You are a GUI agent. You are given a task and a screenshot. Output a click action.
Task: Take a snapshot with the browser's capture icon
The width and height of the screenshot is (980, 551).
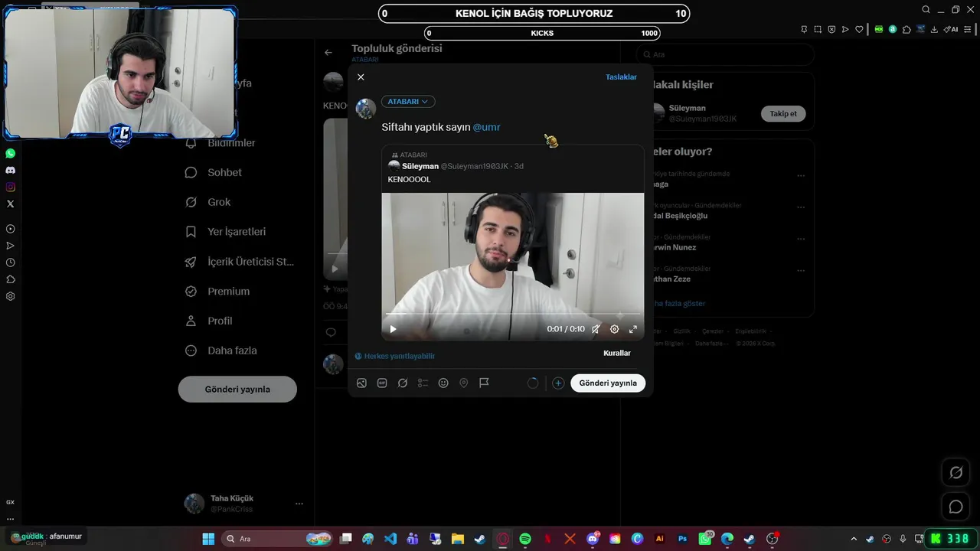tap(818, 29)
